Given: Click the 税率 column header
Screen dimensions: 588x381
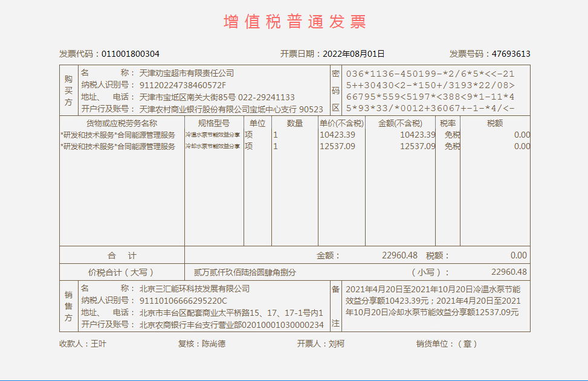Looking at the screenshot, I should [448, 123].
